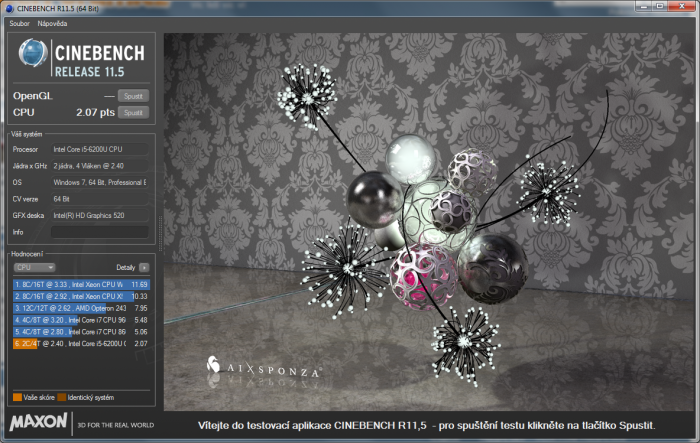The image size is (700, 443).
Task: Select the rank 2 Xeon 2.92 result
Action: click(x=80, y=296)
